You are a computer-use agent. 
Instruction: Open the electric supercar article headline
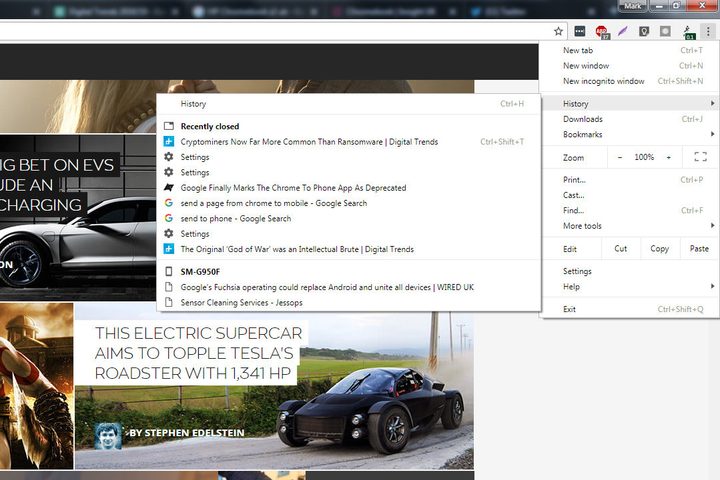pos(198,353)
